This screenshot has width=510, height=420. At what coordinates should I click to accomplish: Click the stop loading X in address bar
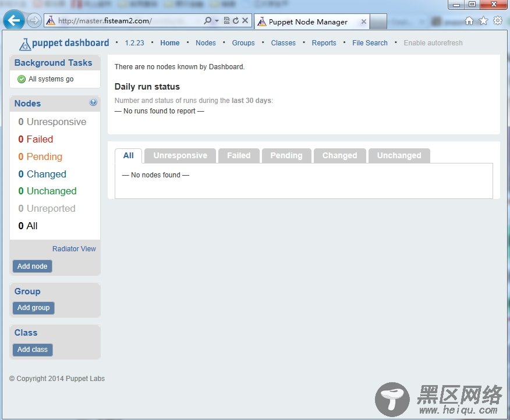pos(245,20)
